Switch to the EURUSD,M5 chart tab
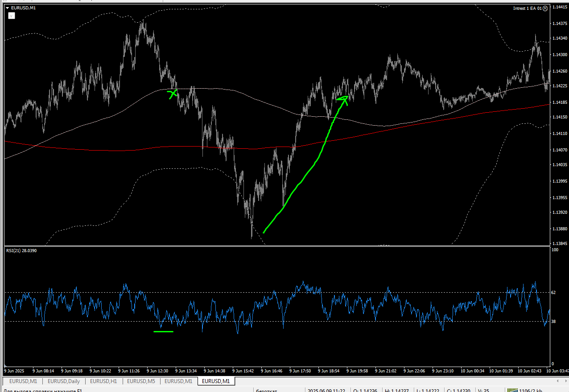Viewport: 569px width, 392px height. (x=141, y=381)
